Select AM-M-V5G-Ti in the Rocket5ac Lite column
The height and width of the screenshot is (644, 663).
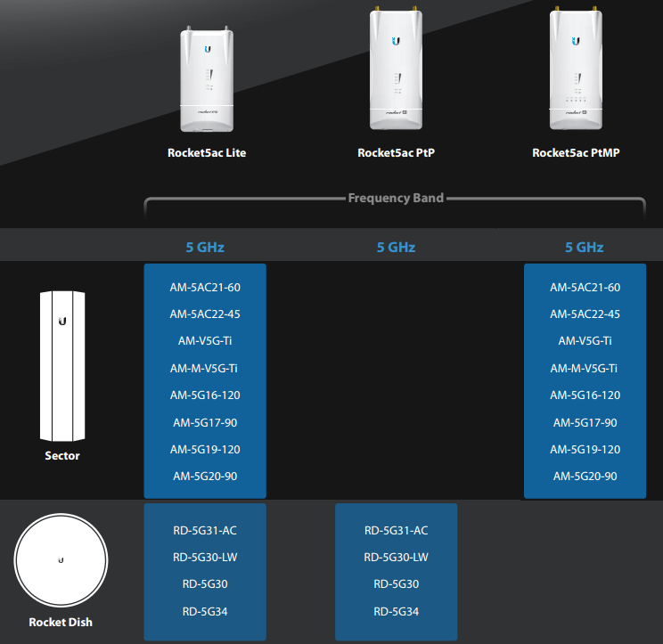click(204, 369)
